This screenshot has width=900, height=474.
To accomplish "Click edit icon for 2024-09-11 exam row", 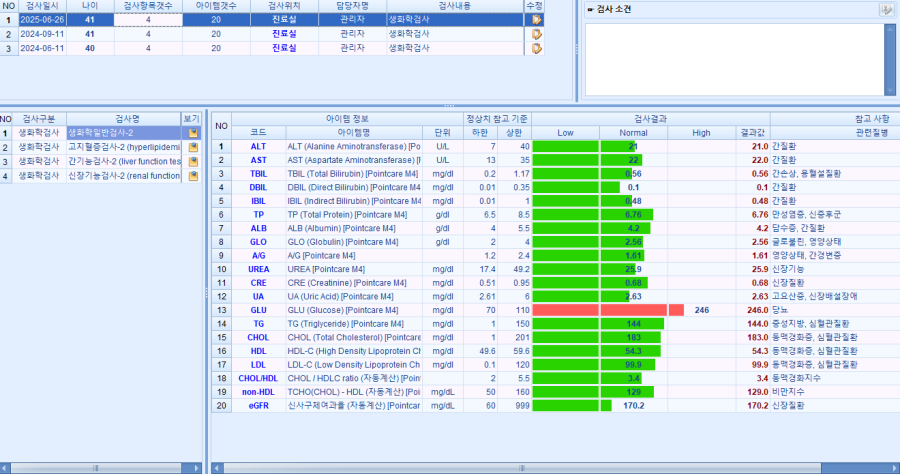I will coord(537,33).
